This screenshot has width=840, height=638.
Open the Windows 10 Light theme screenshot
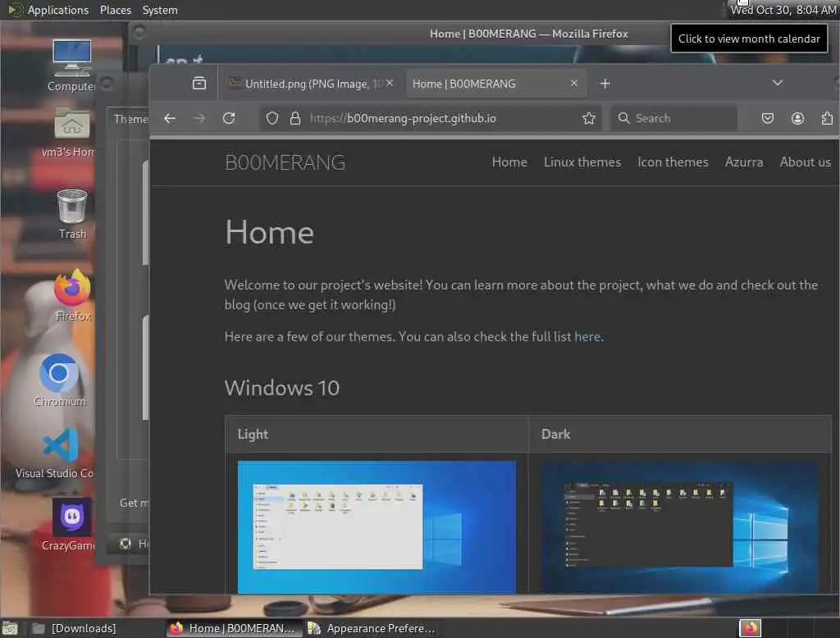click(x=377, y=526)
